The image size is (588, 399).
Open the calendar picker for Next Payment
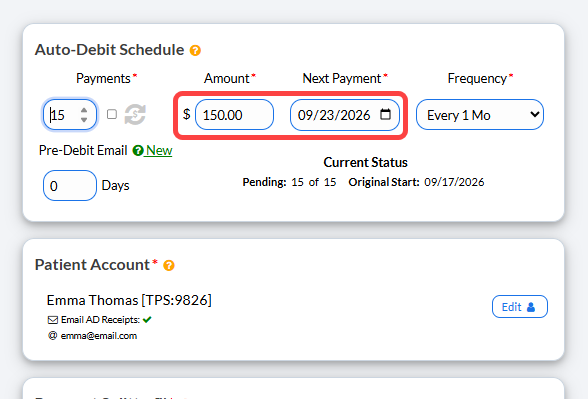386,114
